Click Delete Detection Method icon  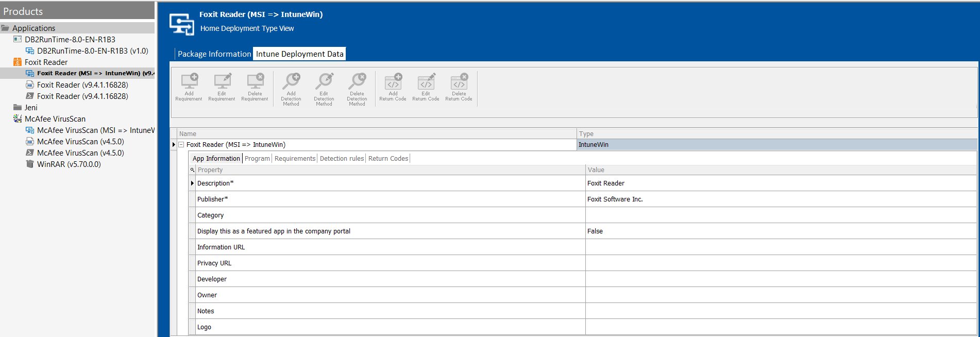point(357,82)
